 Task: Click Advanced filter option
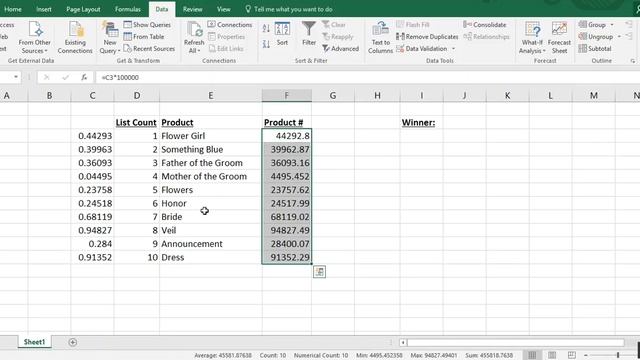coord(340,49)
